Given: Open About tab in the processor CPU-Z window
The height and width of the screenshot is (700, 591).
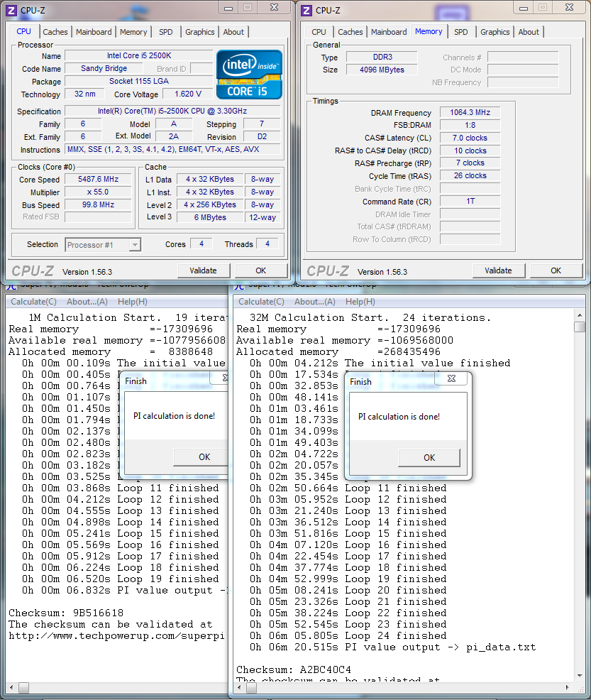Looking at the screenshot, I should pyautogui.click(x=233, y=32).
